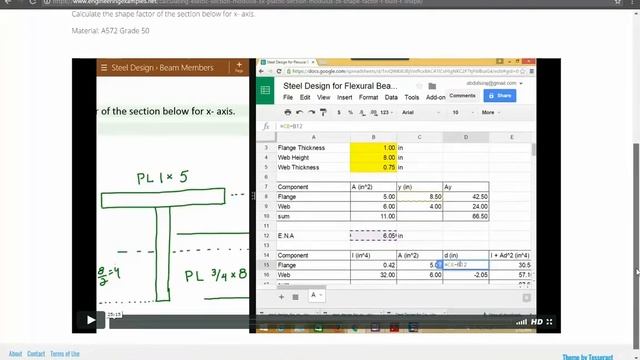Open the Arial font dropdown

click(421, 112)
